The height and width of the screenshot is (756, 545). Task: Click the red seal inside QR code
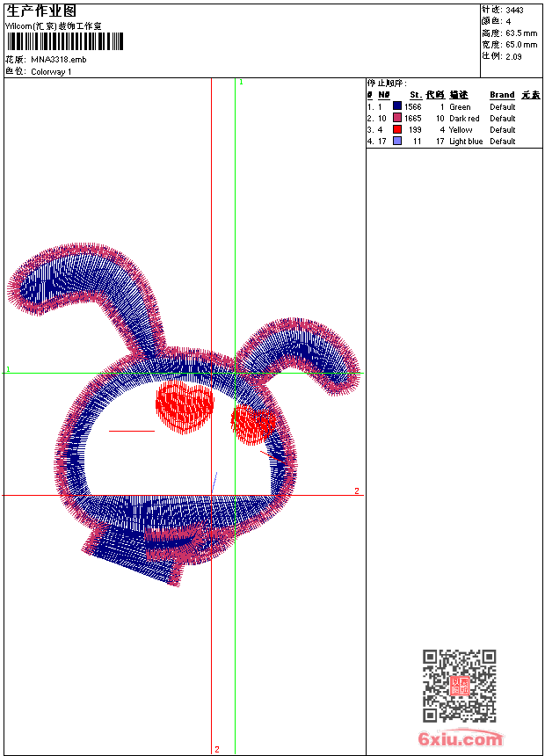point(460,687)
